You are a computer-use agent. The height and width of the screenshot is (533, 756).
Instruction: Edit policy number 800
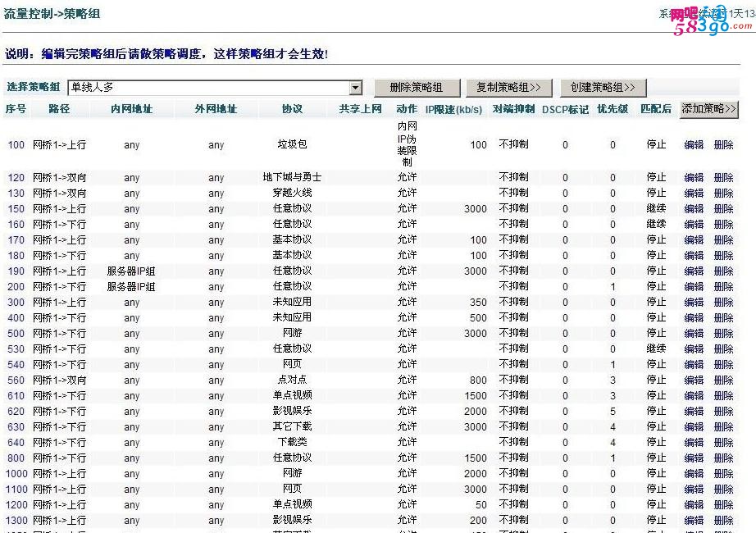click(x=694, y=458)
